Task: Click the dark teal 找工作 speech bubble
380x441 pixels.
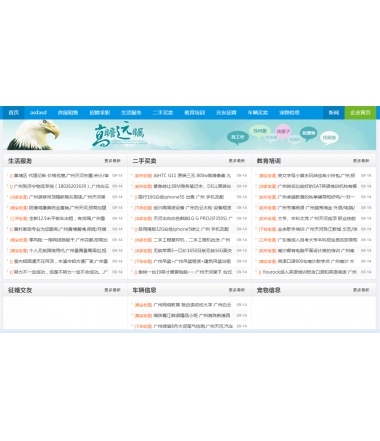Action: tap(238, 137)
